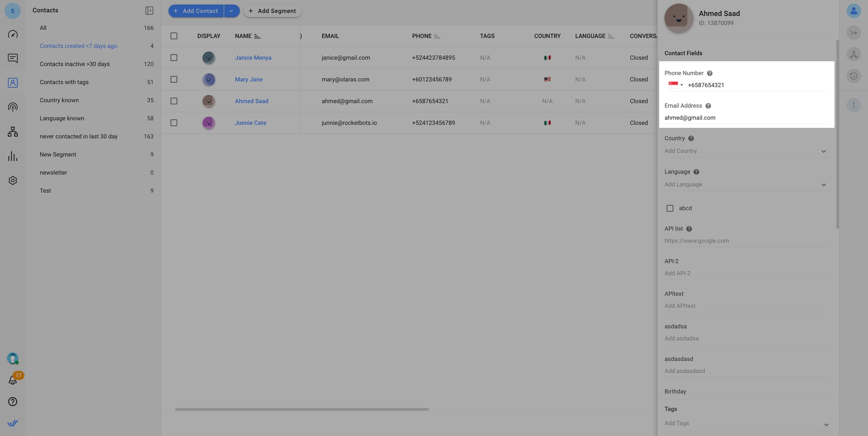This screenshot has height=436, width=868.
Task: Tick the checkbox for Janice Menya
Action: click(174, 58)
